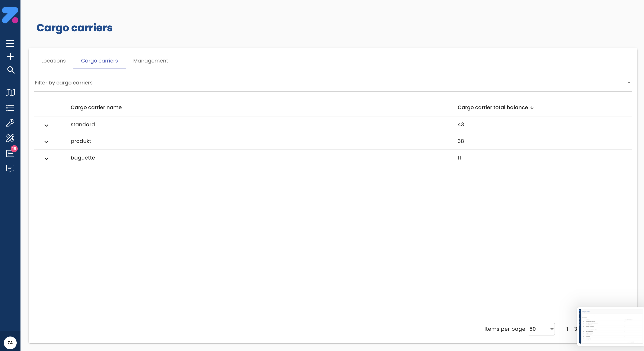Open the hamburger menu in sidebar
Image resolution: width=644 pixels, height=351 pixels.
[x=10, y=44]
